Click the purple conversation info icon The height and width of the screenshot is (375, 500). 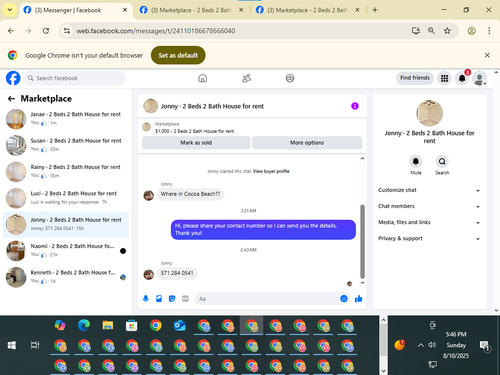pos(355,106)
